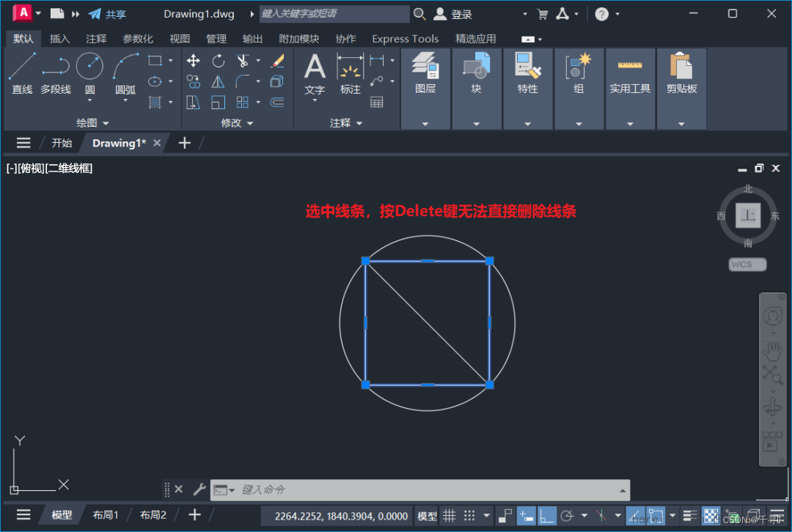Activate the Move tool icon
Screen dimensions: 792x532
point(194,61)
